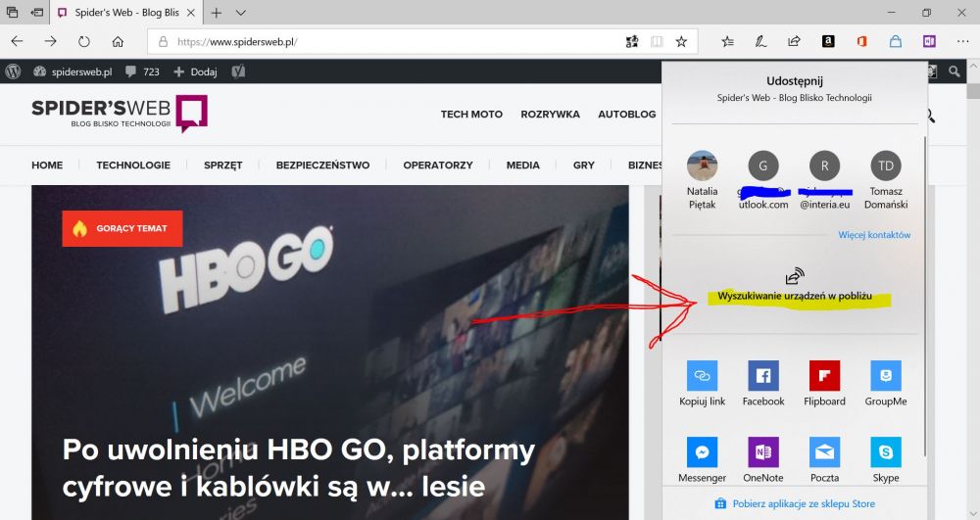Image resolution: width=980 pixels, height=520 pixels.
Task: Open a new tab with plus button
Action: [217, 13]
